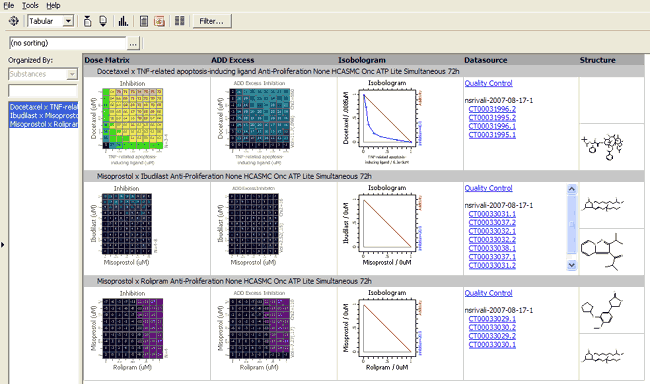The height and width of the screenshot is (384, 650).
Task: Open the Filter... dialog button
Action: (212, 21)
